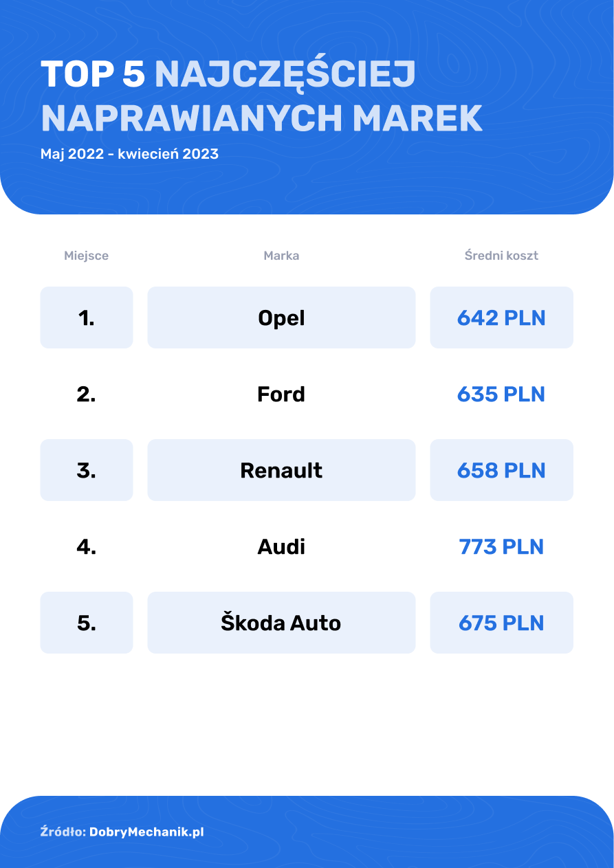The width and height of the screenshot is (614, 868).
Task: Click the infographic title heading
Action: click(261, 96)
